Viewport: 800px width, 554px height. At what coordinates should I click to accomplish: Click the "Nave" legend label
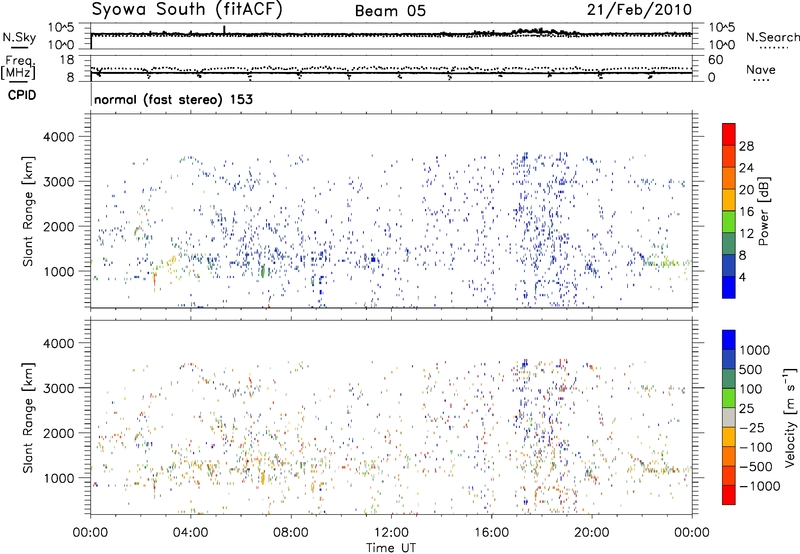[761, 69]
